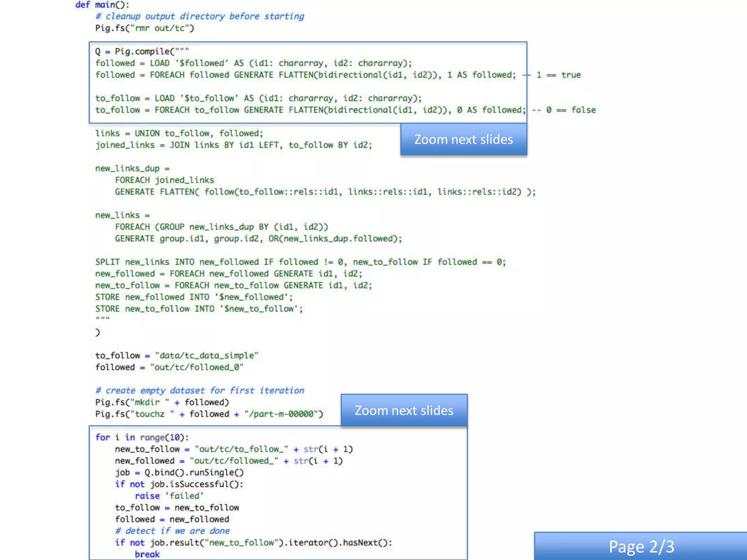Click the 'for i in range(10):' line

[142, 437]
